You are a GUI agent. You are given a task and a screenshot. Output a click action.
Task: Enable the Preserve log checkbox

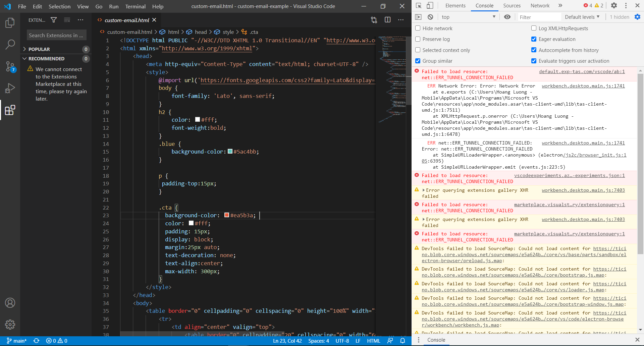coord(418,39)
